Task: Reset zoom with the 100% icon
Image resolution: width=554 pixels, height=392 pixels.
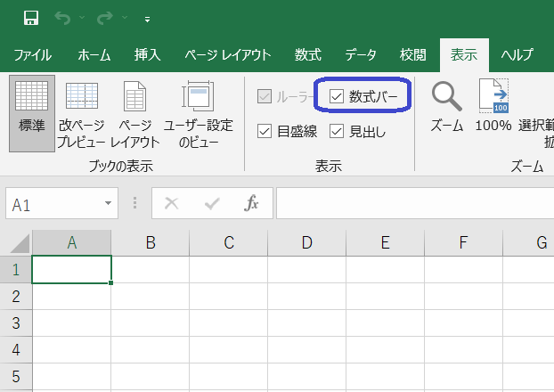Action: 493,106
